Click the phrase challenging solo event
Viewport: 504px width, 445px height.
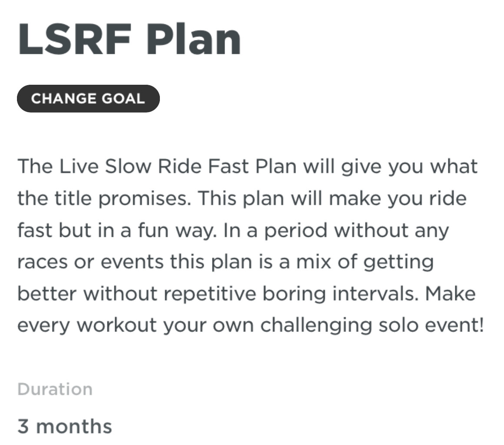tap(372, 326)
